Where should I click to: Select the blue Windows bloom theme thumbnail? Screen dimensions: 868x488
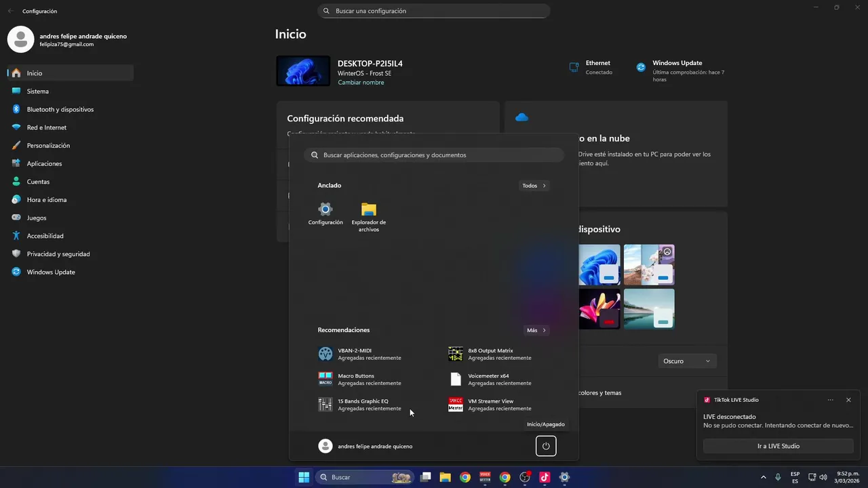pos(599,265)
